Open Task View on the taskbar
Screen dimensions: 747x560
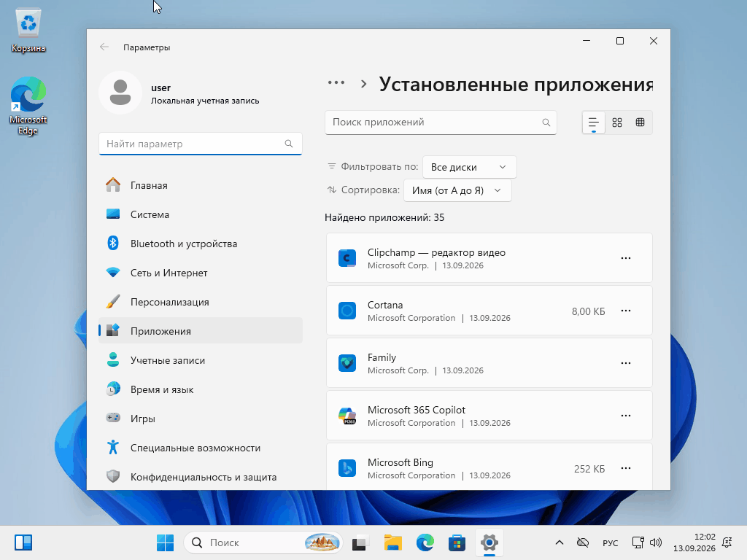pos(360,542)
